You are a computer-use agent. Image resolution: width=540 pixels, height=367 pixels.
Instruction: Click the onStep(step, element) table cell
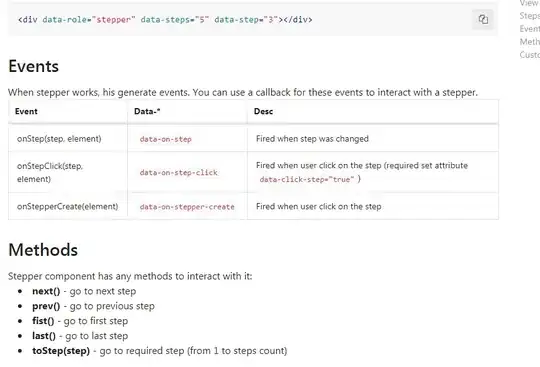click(68, 138)
